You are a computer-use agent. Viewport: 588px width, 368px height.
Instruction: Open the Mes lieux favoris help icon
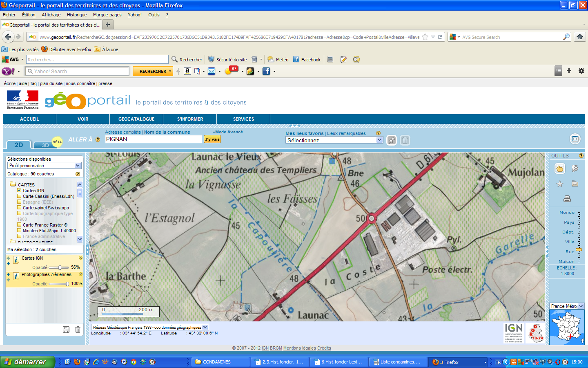378,133
